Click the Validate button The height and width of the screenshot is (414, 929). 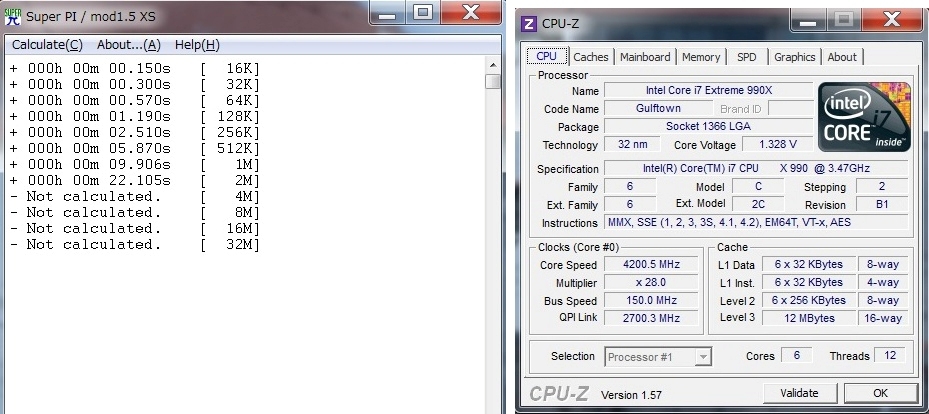point(799,393)
